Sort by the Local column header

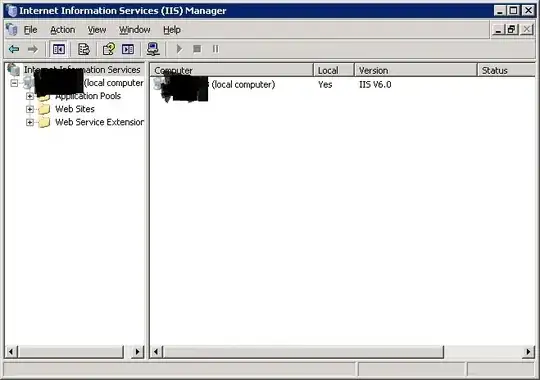(x=334, y=70)
